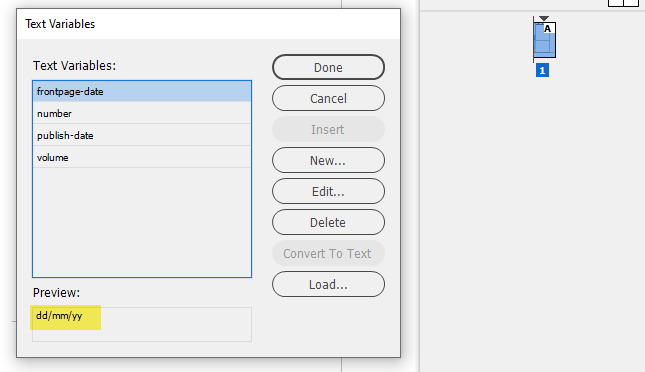Click the page 1 thumbnail
The width and height of the screenshot is (645, 372).
point(544,40)
